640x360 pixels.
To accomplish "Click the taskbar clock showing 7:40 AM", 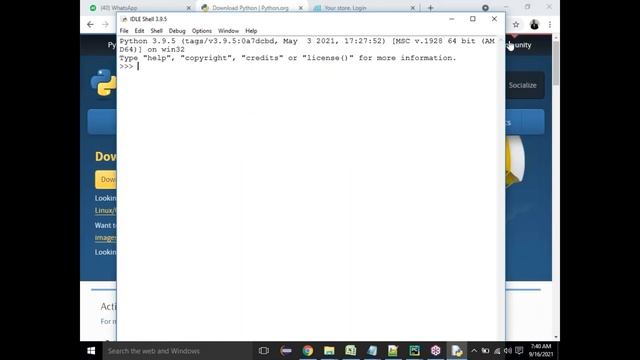I will (x=541, y=351).
